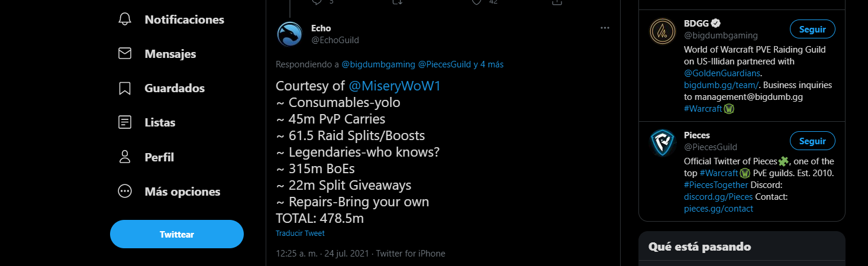Open the Listas icon in sidebar

tap(125, 123)
